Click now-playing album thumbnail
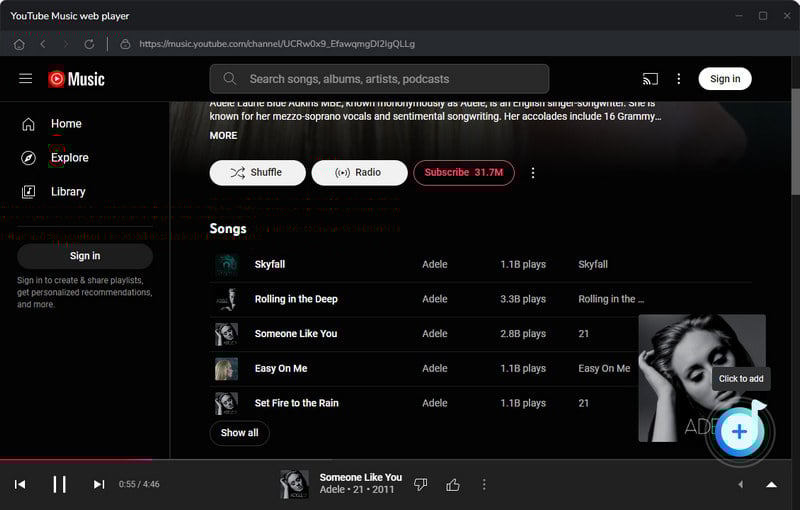Viewport: 800px width, 510px height. (294, 484)
